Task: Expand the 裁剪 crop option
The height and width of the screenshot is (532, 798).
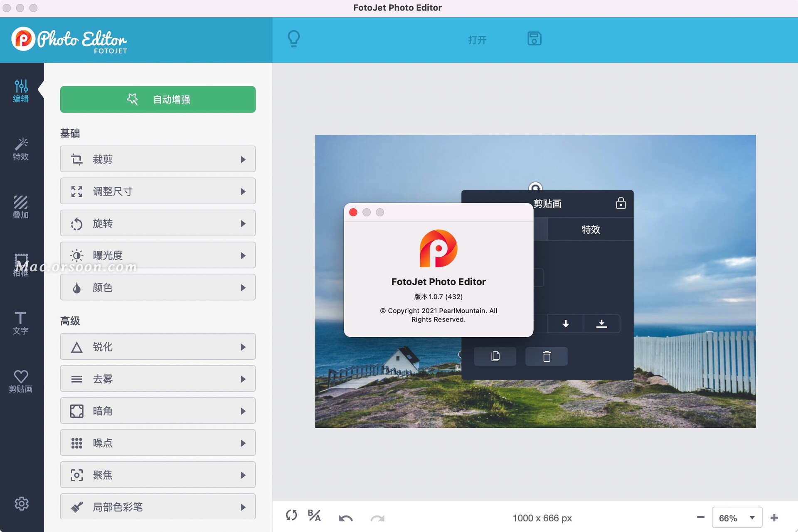Action: coord(158,159)
